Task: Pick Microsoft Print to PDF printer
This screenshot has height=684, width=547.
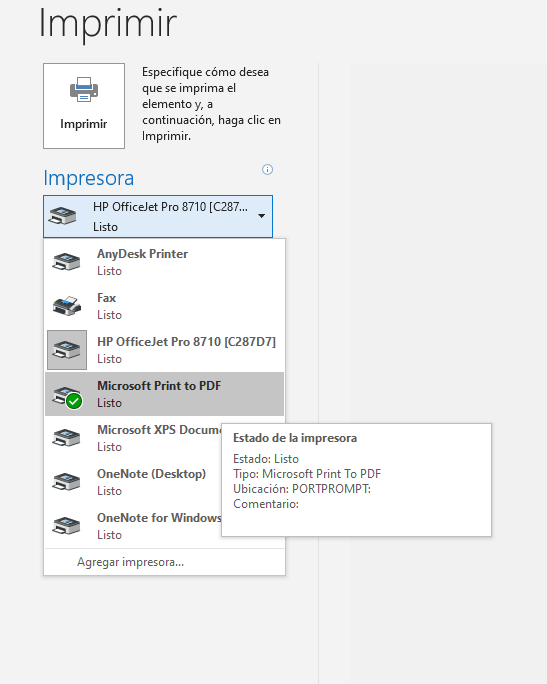Action: pos(164,394)
